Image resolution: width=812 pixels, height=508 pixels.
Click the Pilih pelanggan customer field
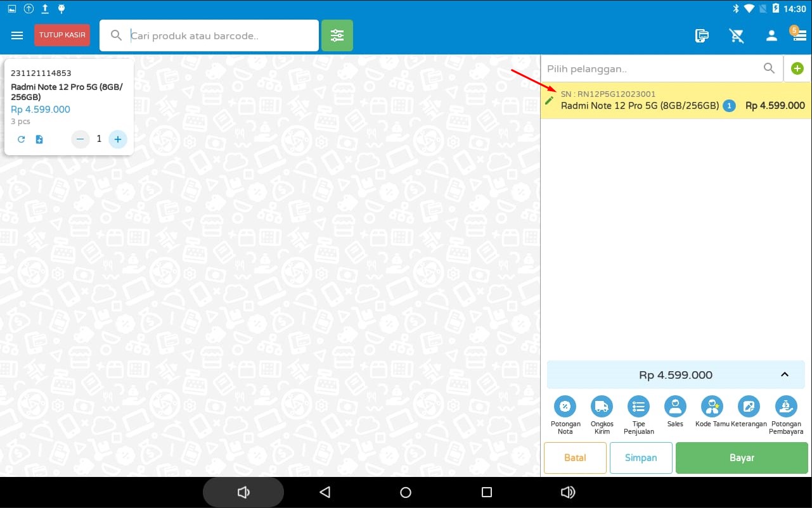(x=662, y=68)
